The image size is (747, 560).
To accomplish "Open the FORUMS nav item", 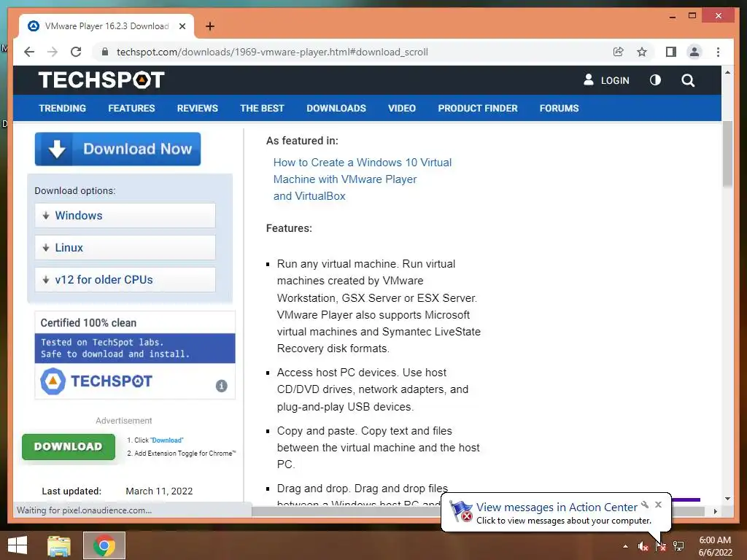I will pos(560,108).
